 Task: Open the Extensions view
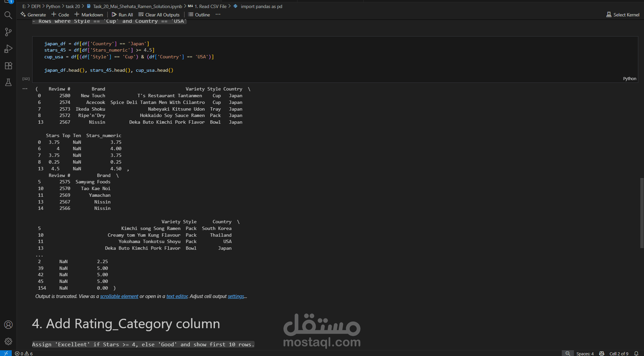tap(8, 66)
